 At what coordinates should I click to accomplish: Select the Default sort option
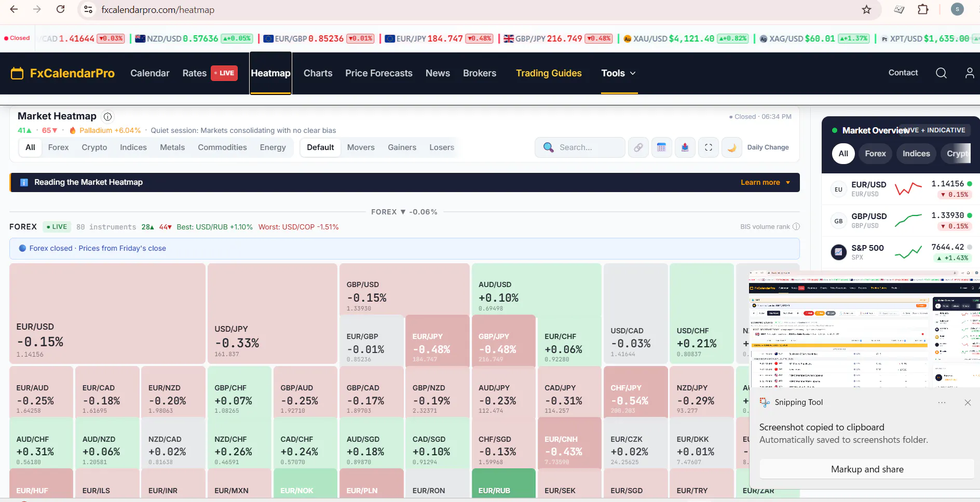pos(320,147)
